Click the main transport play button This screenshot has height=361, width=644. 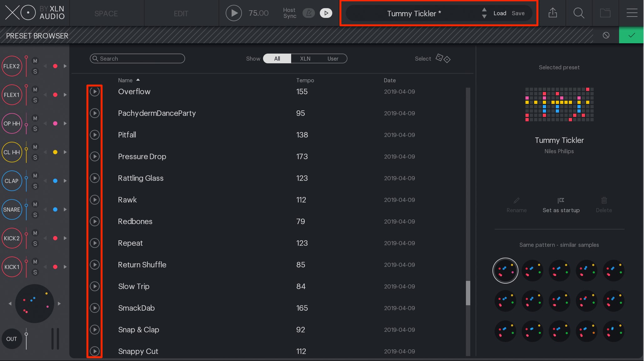tap(234, 13)
